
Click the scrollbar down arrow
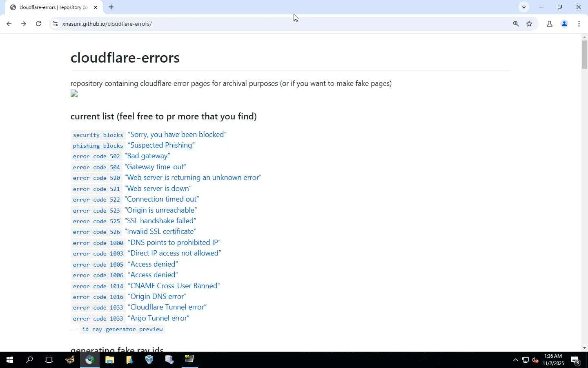pos(584,348)
